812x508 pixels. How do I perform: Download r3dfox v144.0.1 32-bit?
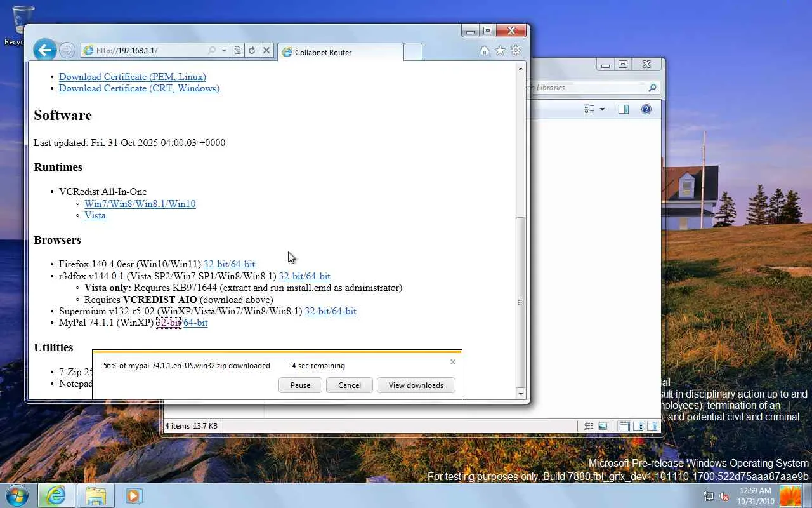291,276
